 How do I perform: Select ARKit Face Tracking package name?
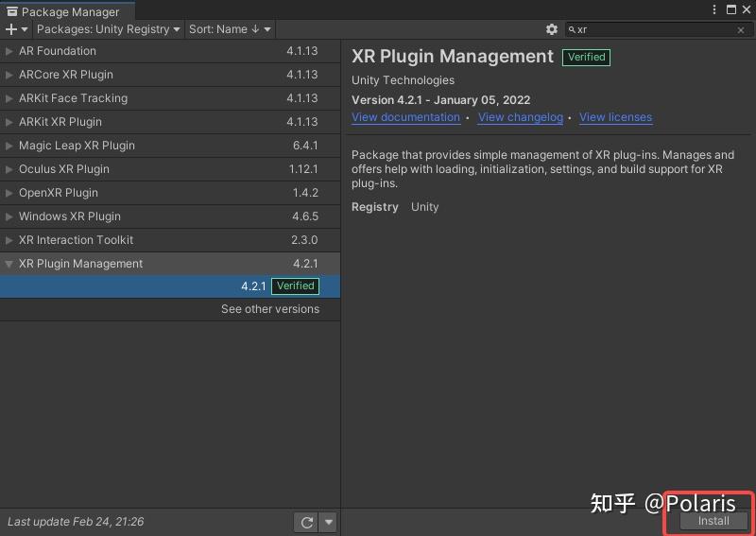[x=74, y=98]
